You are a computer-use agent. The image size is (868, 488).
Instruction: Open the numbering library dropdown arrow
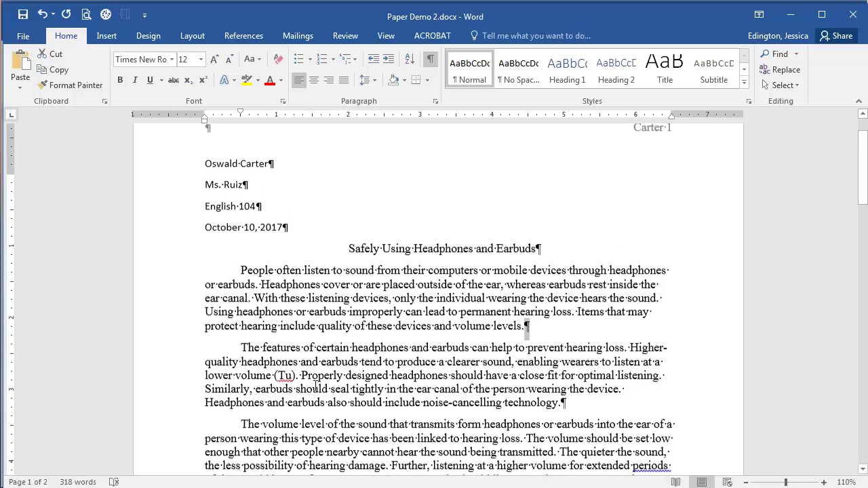[x=333, y=60]
